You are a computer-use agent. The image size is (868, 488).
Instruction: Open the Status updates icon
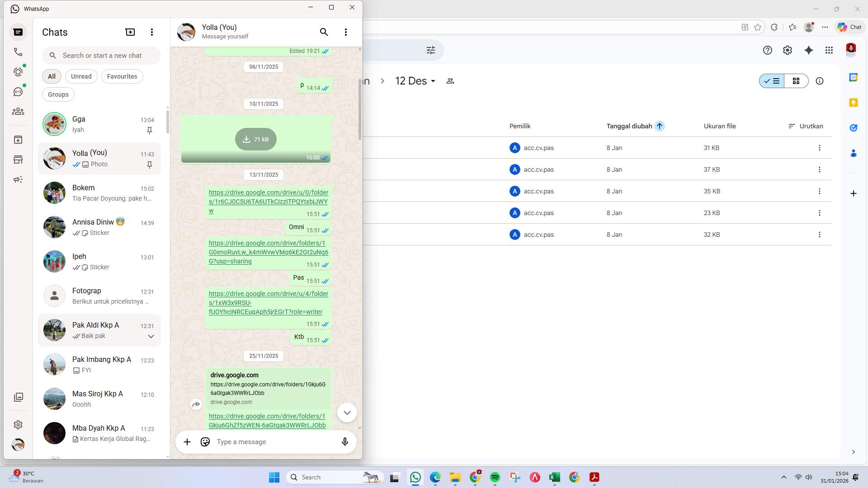18,72
